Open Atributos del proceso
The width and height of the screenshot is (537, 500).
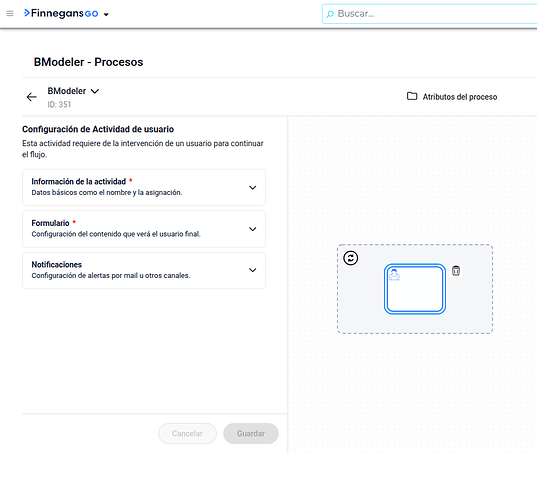point(460,97)
